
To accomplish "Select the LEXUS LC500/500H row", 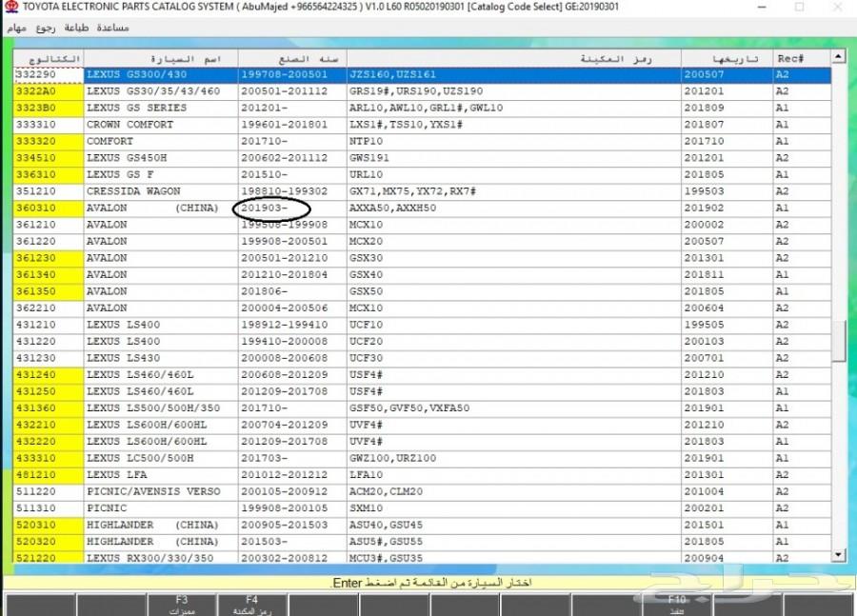I will 422,458.
